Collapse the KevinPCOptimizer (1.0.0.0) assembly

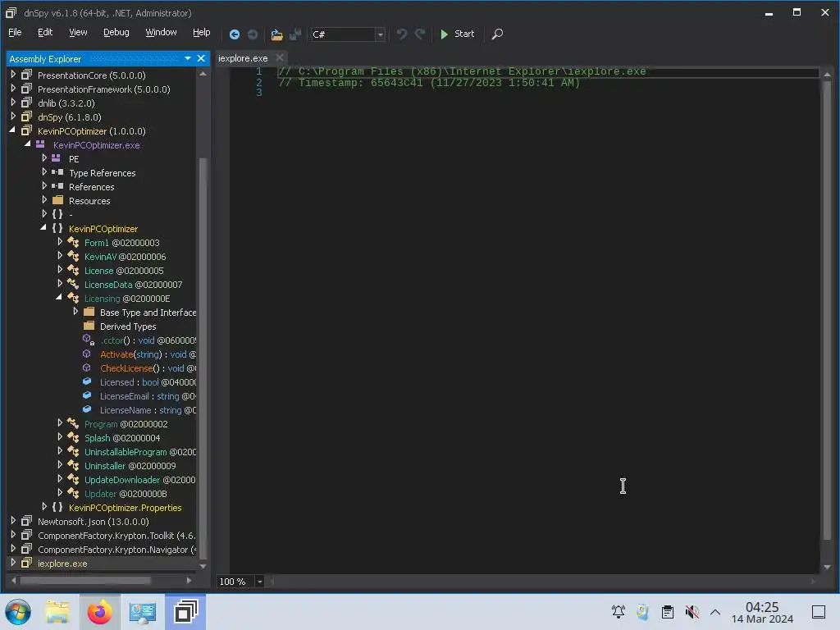(x=13, y=130)
